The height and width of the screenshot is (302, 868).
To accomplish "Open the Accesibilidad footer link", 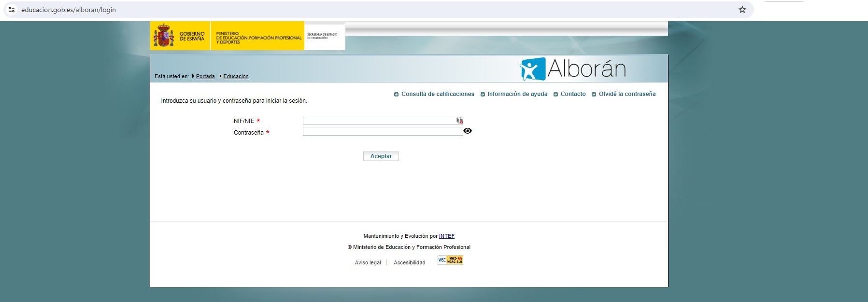I will point(410,262).
